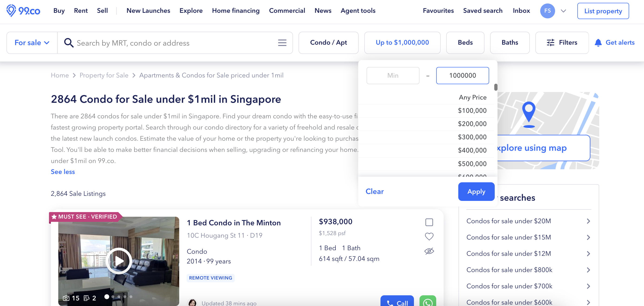Click the bell icon to get alerts
This screenshot has width=644, height=306.
point(598,42)
